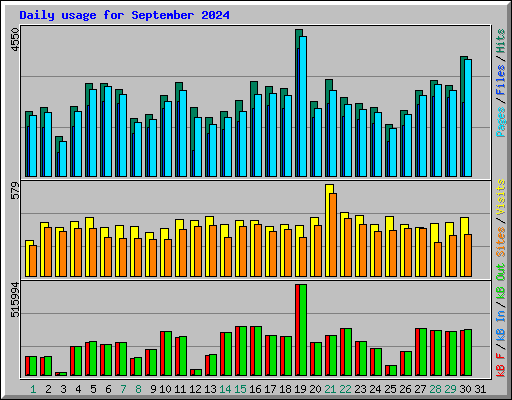Select the cyan bar for day 5 in top chart
This screenshot has width=512, height=400.
93,133
